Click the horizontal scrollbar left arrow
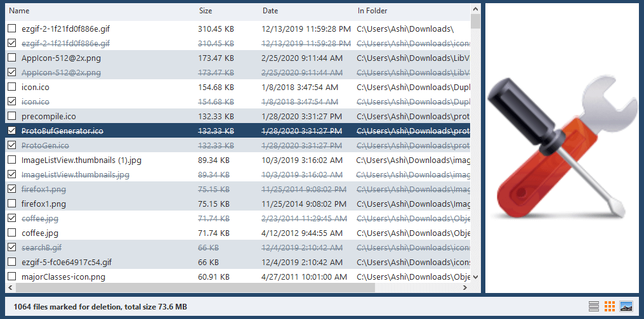The height and width of the screenshot is (319, 644). coord(10,287)
